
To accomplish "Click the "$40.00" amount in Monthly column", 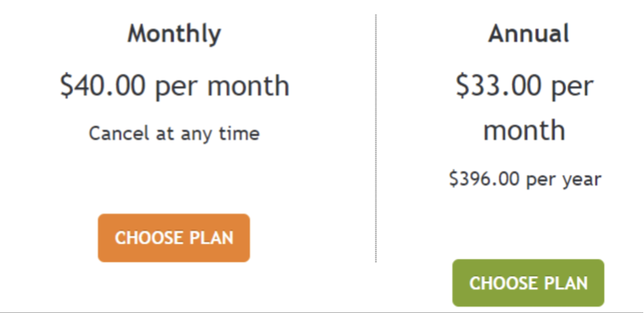I will pyautogui.click(x=103, y=86).
